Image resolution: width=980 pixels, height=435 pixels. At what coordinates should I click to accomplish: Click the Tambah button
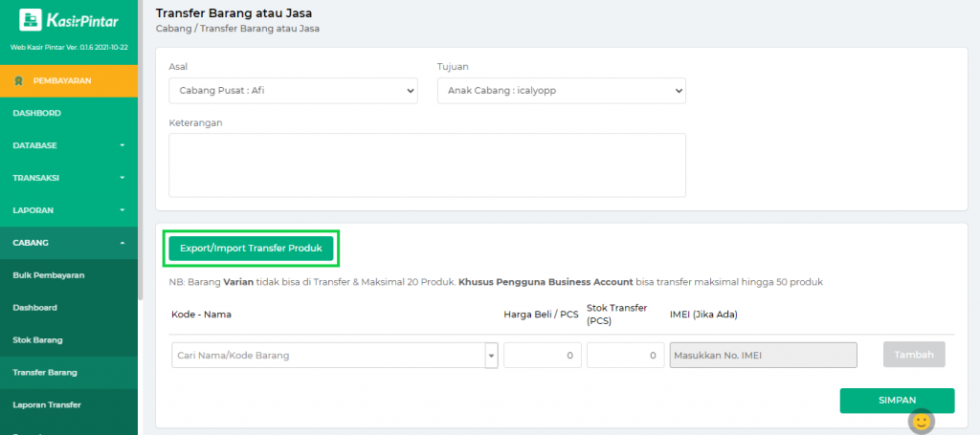coord(913,355)
